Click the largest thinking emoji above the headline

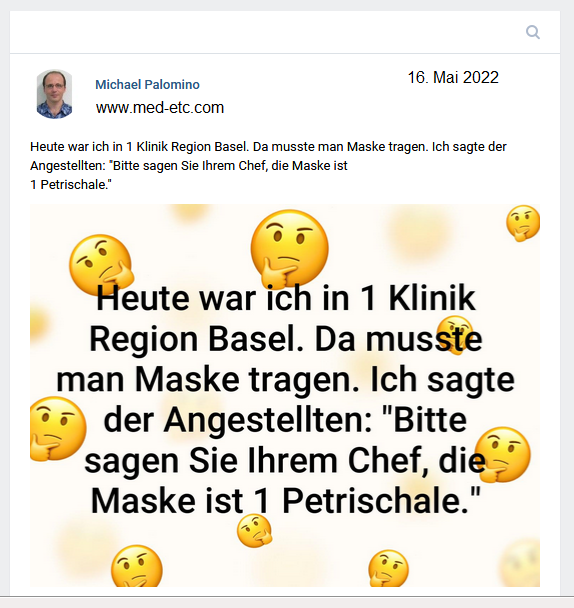(x=289, y=248)
